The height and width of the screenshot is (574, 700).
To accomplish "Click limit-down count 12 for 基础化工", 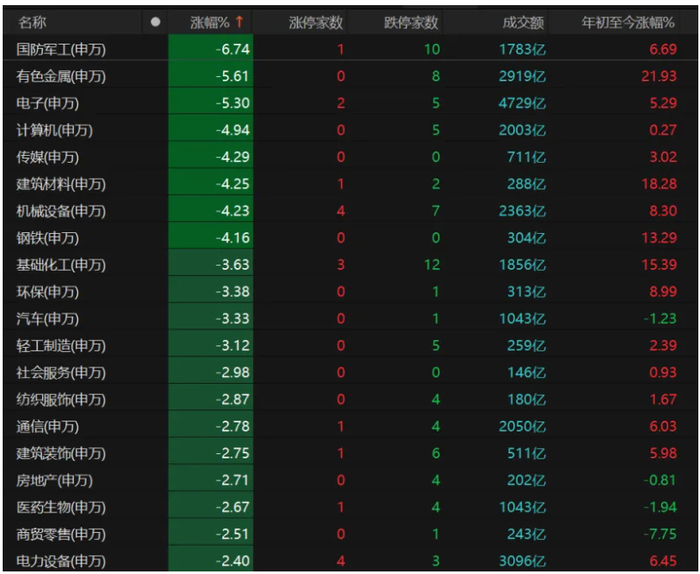I will 432,265.
